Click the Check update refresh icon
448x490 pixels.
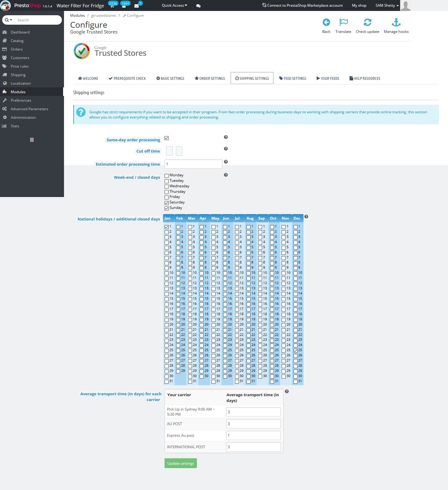coord(367,22)
